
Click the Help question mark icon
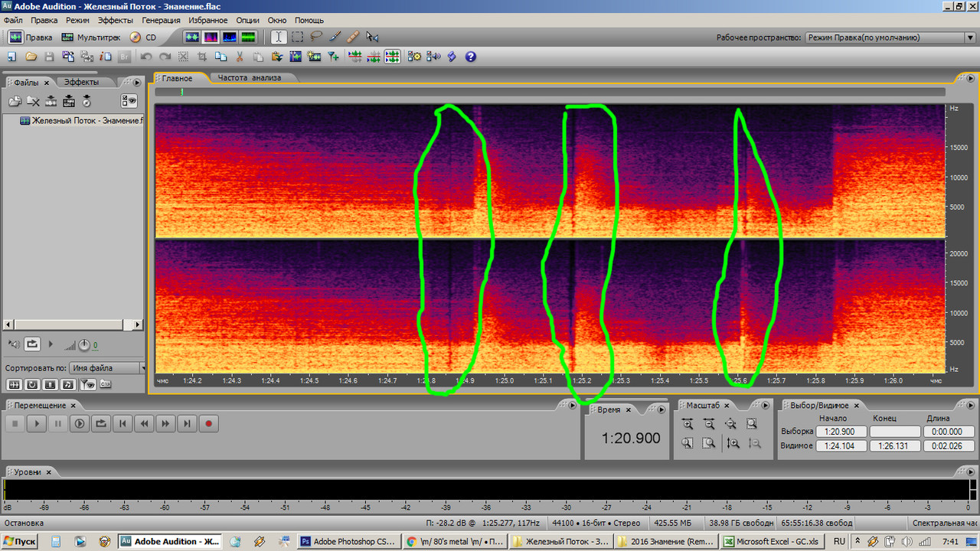470,57
